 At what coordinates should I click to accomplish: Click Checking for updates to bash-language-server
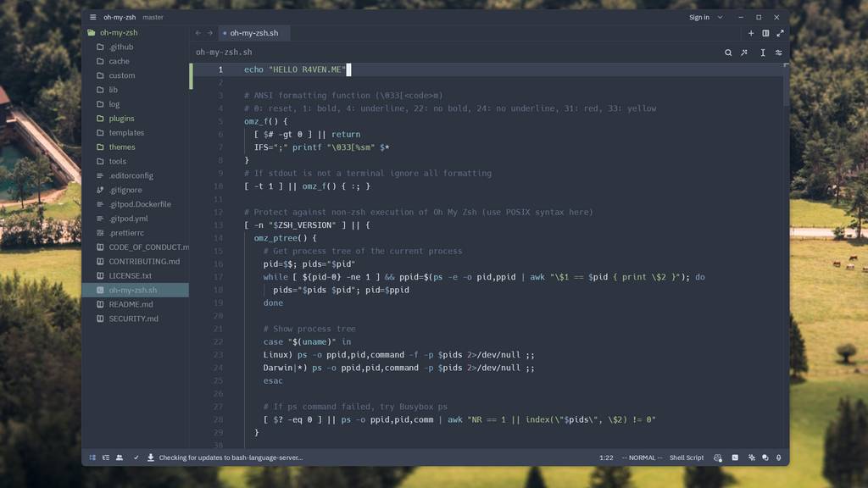tap(225, 457)
